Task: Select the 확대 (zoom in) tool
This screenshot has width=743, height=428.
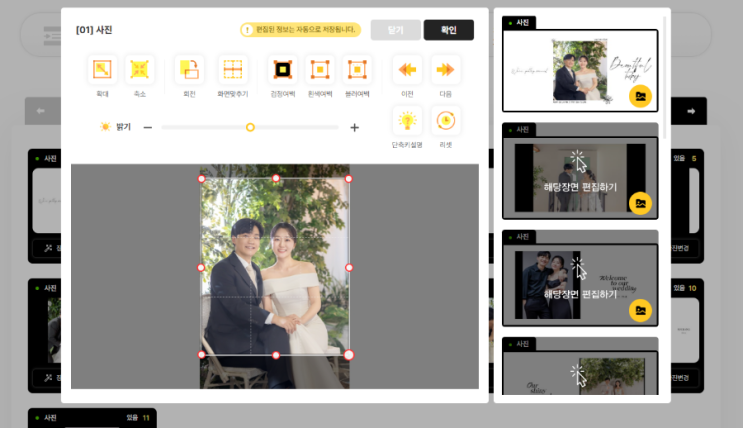Action: point(102,70)
